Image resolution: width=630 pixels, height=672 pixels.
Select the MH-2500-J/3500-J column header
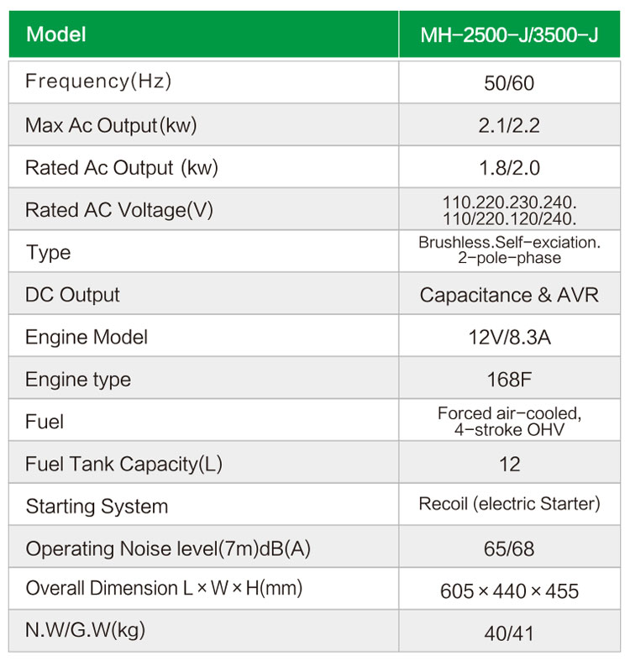510,34
